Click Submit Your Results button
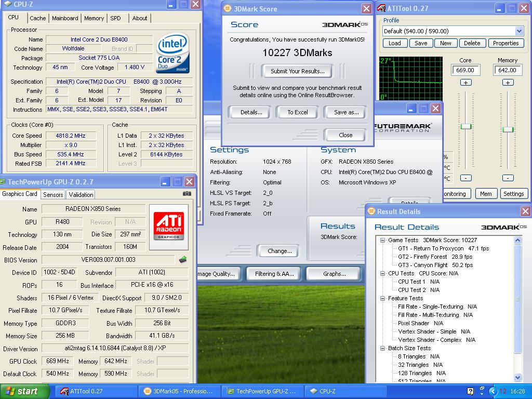 297,71
